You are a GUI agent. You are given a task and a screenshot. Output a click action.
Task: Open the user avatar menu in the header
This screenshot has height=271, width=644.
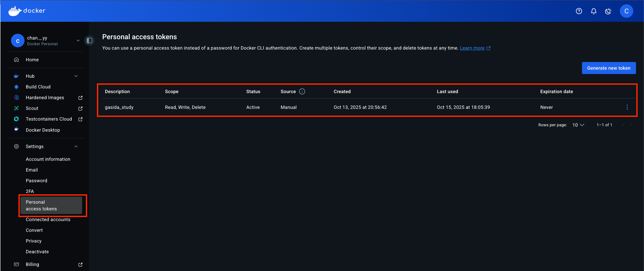[x=626, y=11]
